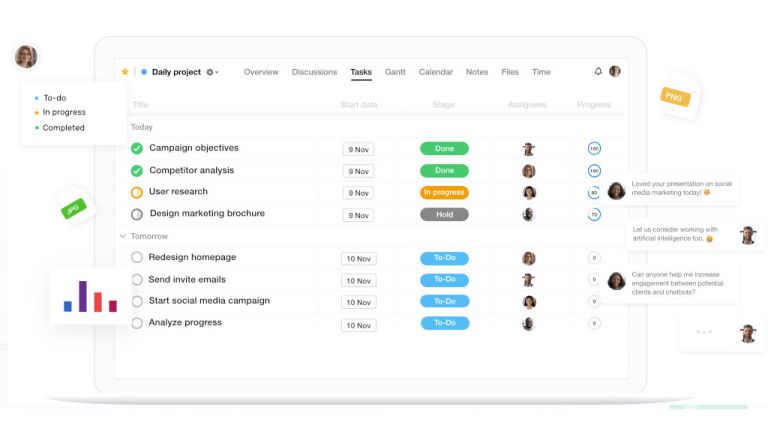
Task: Mark Redesign homepage as complete
Action: (x=137, y=257)
